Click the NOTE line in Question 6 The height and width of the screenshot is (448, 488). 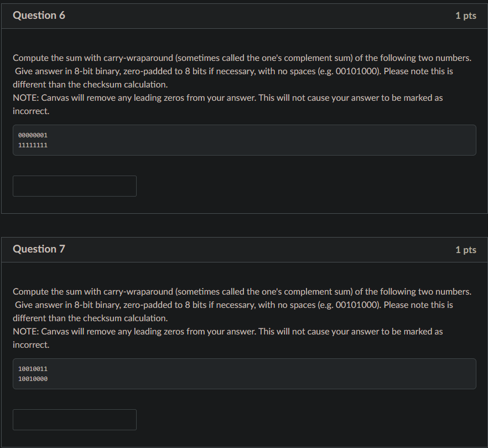coord(227,98)
